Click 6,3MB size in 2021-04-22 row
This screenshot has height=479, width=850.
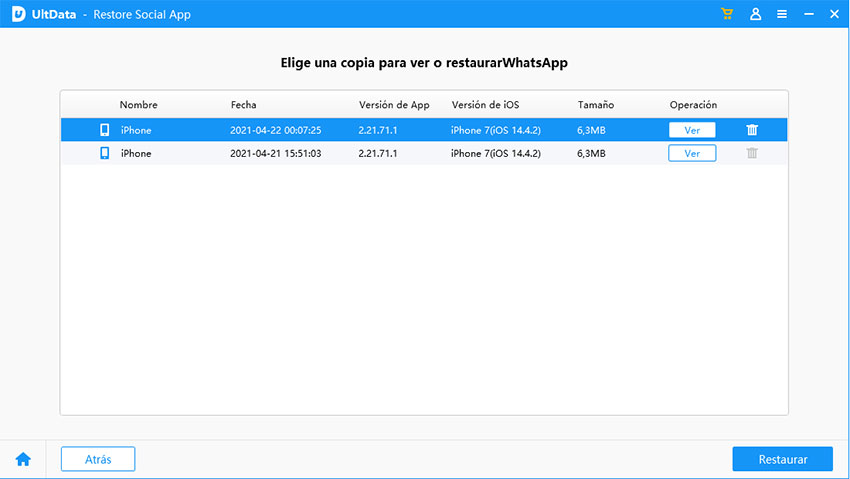click(591, 130)
